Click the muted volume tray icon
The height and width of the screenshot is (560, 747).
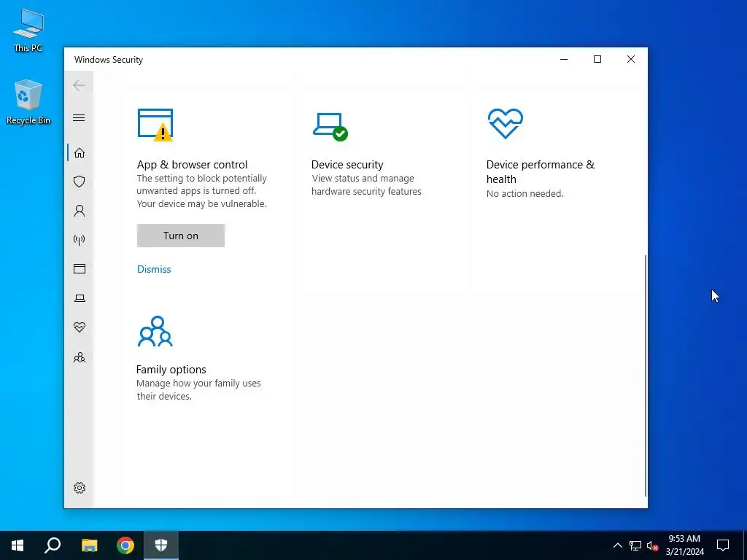pos(653,545)
